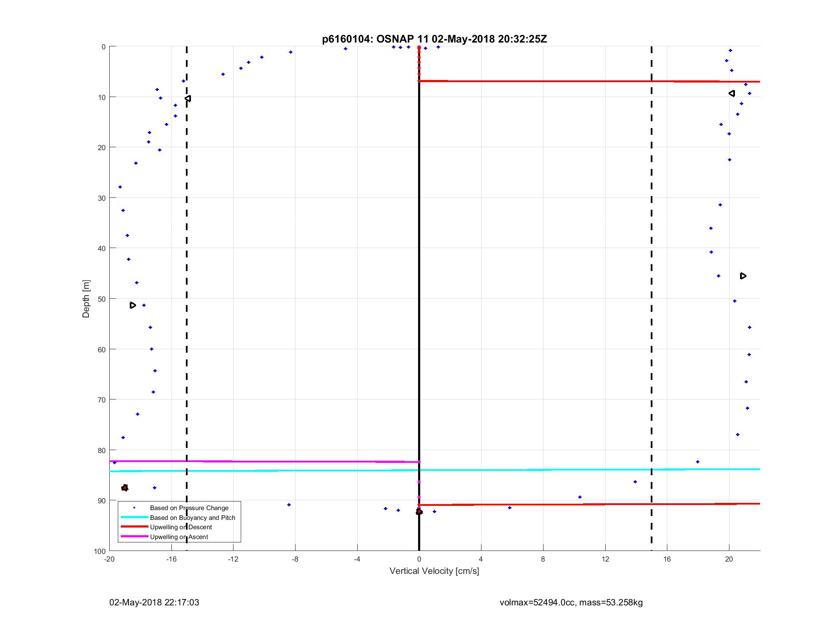
Task: Click y-axis depth tick label "40"
Action: pos(102,248)
